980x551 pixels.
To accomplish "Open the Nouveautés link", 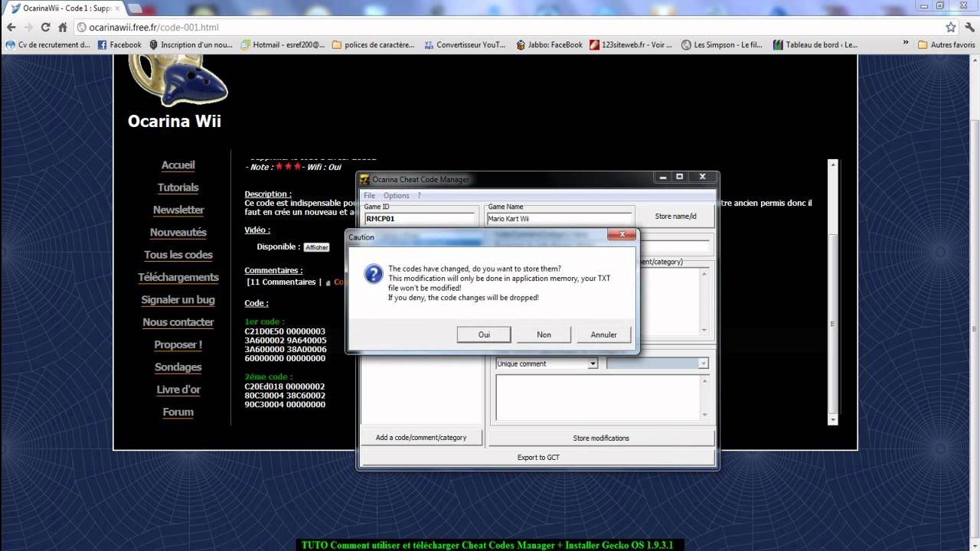I will 178,233.
